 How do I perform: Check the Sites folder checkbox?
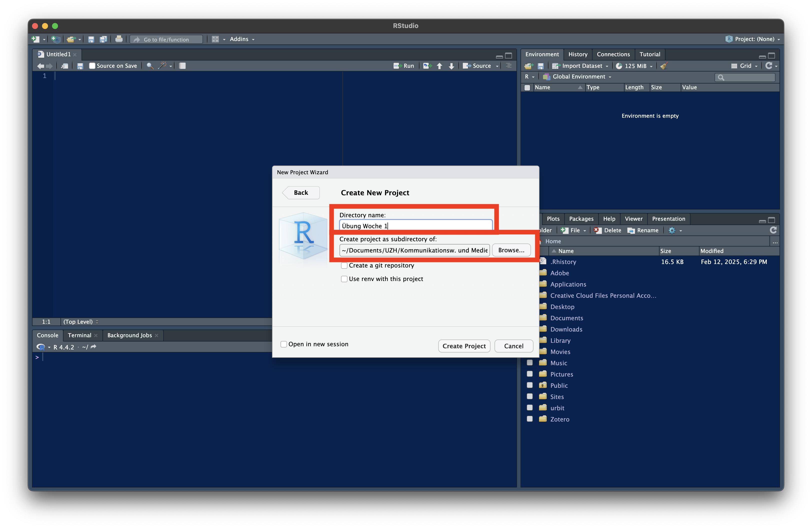click(529, 396)
